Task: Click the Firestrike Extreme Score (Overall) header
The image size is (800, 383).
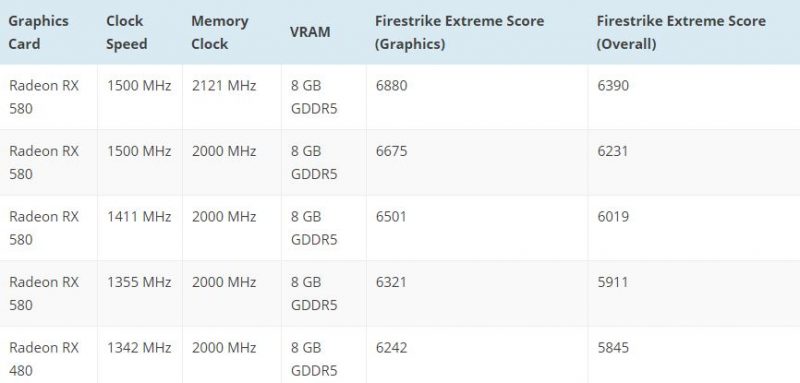Action: (681, 32)
